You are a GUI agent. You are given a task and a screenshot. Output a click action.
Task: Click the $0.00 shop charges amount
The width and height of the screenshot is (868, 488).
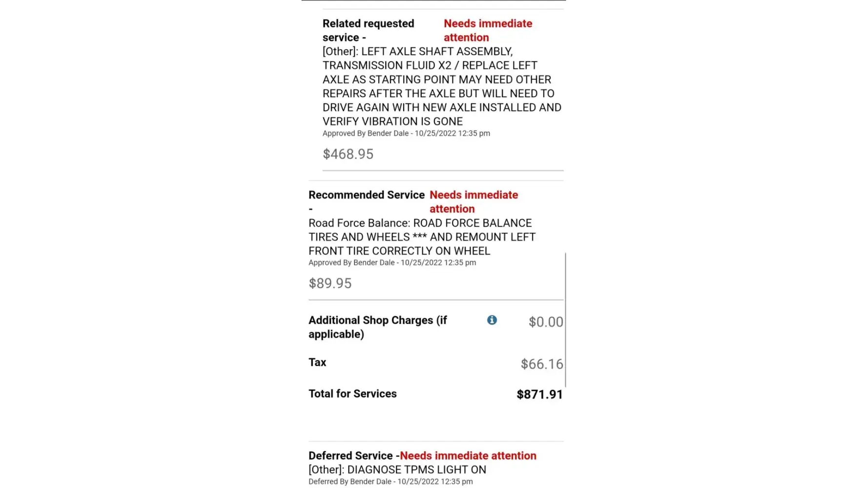[545, 322]
